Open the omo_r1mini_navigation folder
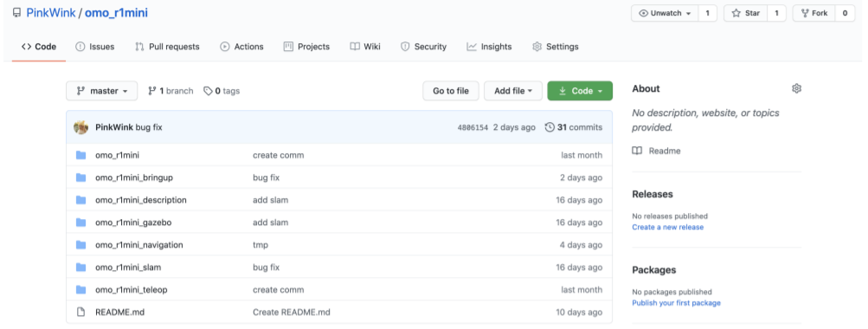Image resolution: width=868 pixels, height=329 pixels. pos(139,245)
